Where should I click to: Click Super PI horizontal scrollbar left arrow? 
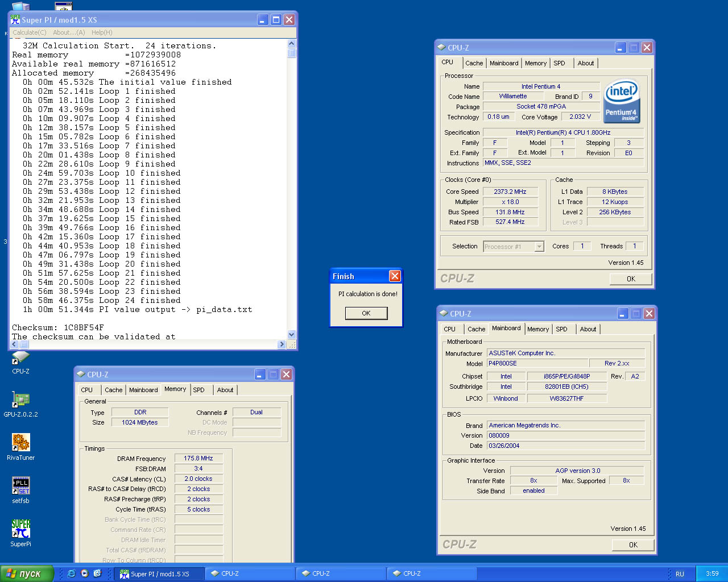click(x=14, y=344)
